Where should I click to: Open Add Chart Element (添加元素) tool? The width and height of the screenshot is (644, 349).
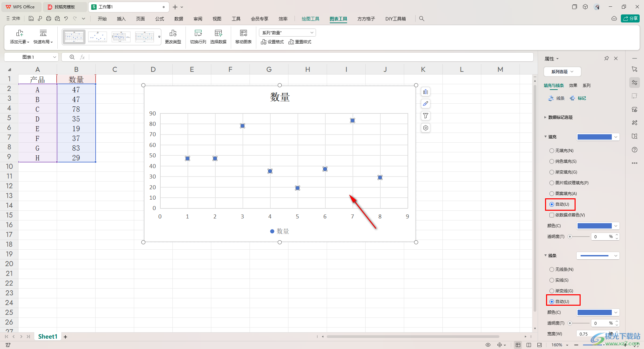(x=19, y=37)
